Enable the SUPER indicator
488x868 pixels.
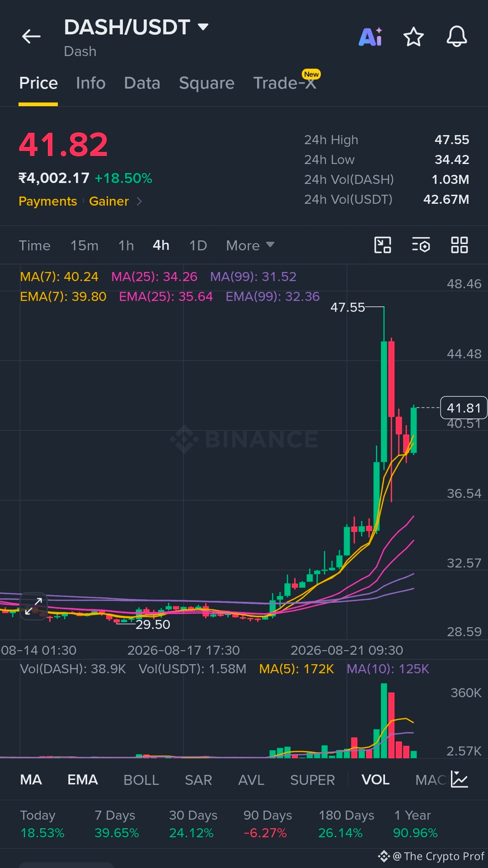click(x=313, y=780)
